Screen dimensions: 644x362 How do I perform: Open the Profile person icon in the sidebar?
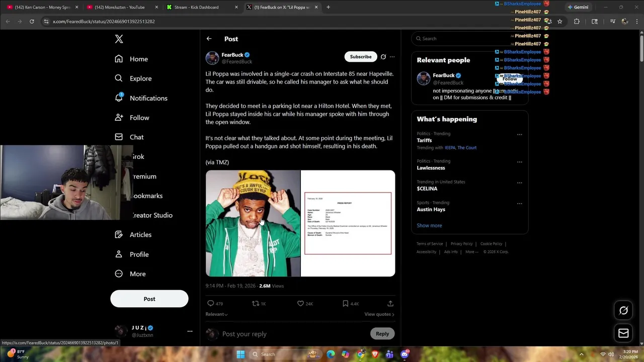point(119,254)
